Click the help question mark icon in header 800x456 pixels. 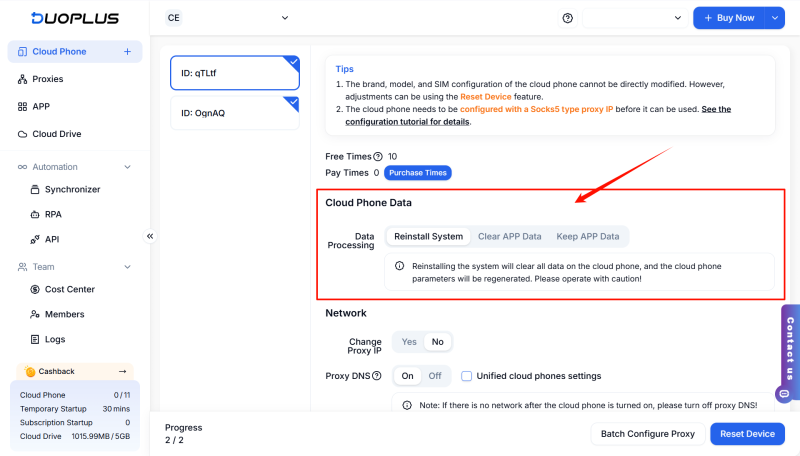pos(568,18)
